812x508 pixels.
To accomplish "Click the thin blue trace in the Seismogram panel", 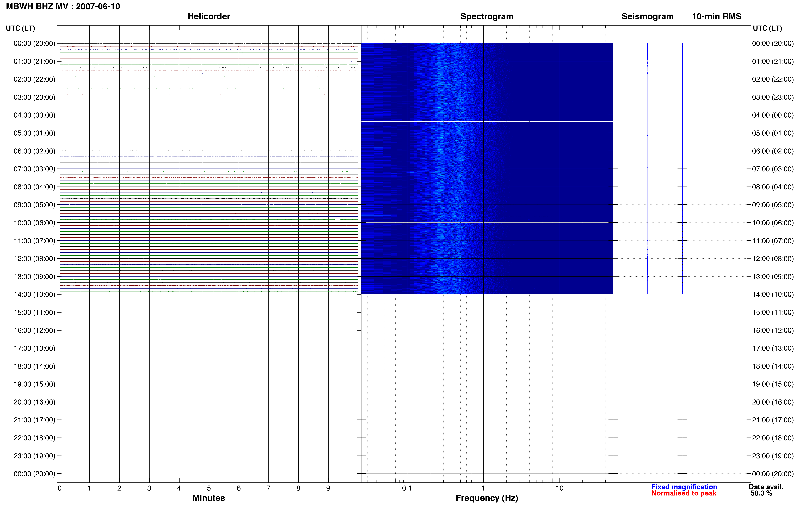I will [x=647, y=169].
